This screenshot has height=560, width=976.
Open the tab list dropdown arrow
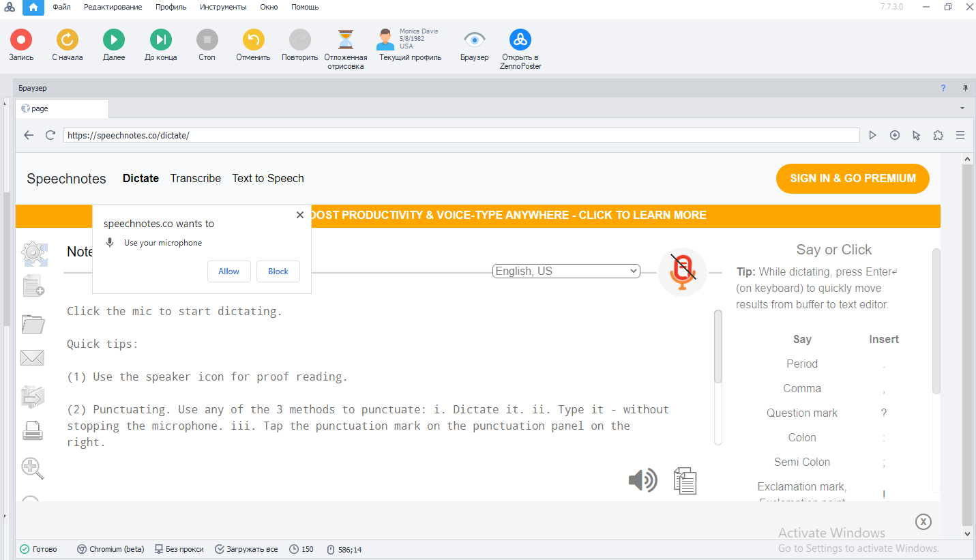962,108
